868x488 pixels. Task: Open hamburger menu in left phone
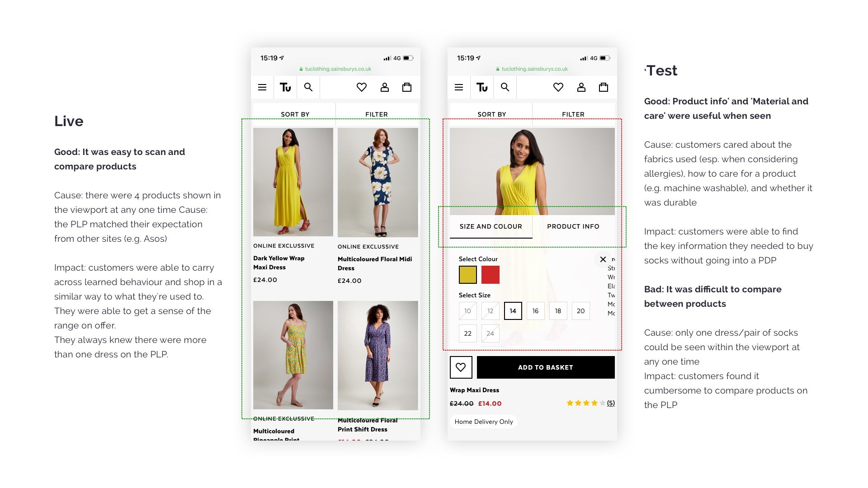pos(262,87)
